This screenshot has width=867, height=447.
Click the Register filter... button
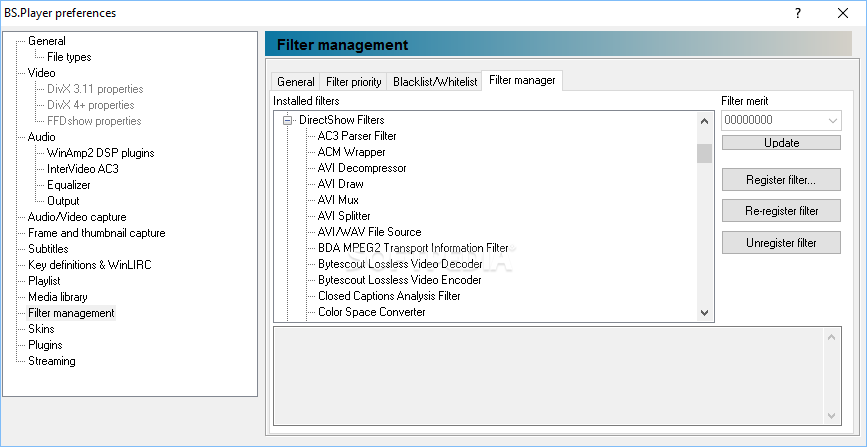click(781, 180)
